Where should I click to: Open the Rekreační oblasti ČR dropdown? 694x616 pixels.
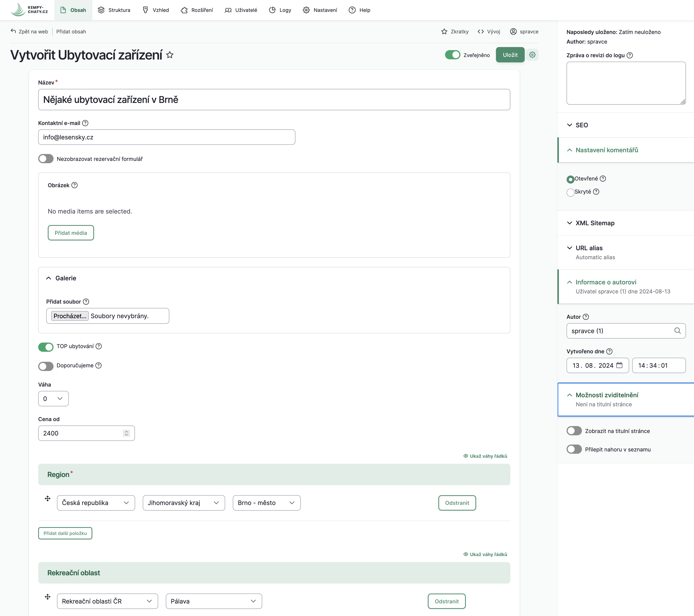[x=107, y=601]
